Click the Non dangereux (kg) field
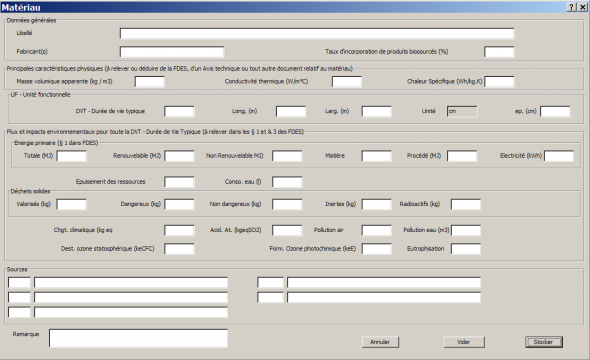Viewport: 590px width, 360px height. [287, 204]
